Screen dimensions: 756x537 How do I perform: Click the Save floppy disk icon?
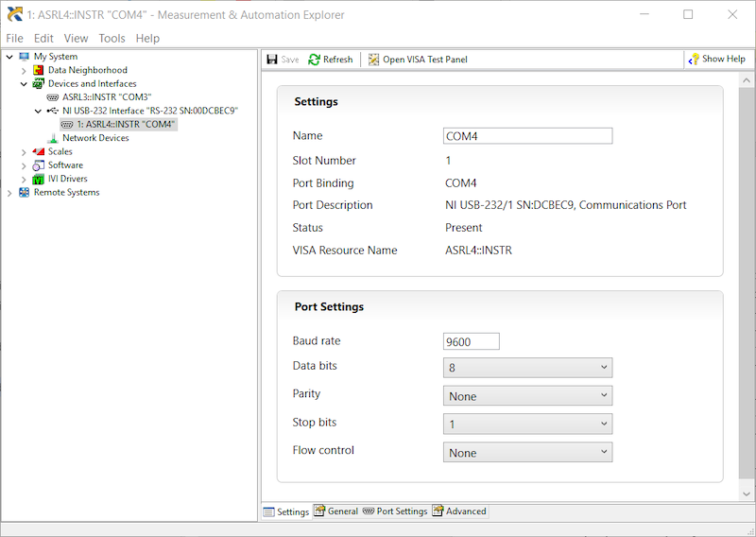(x=272, y=60)
